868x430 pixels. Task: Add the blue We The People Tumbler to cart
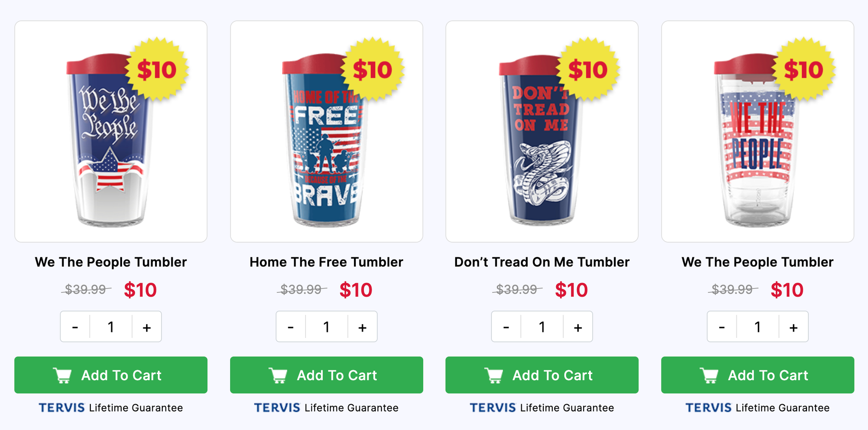pos(111,375)
